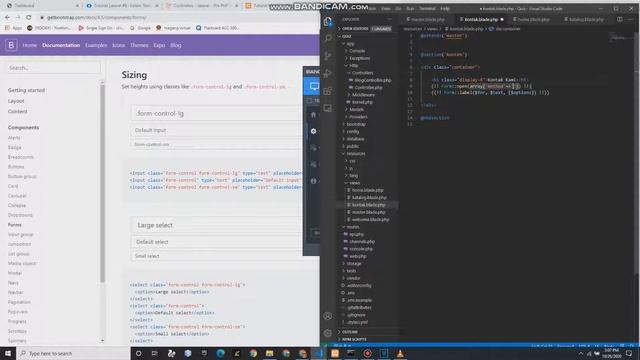640x360 pixels.
Task: Open Examples in Bootstrap navbar
Action: tap(96, 45)
